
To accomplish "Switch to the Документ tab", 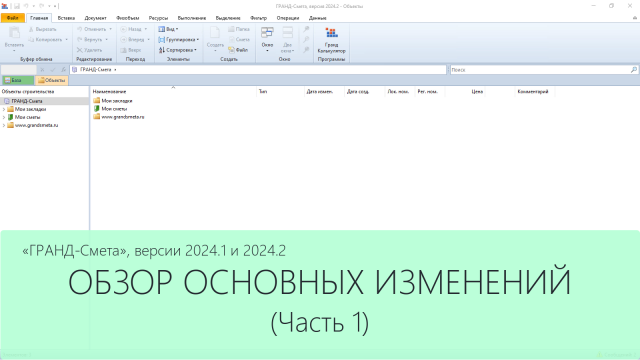I will click(96, 18).
